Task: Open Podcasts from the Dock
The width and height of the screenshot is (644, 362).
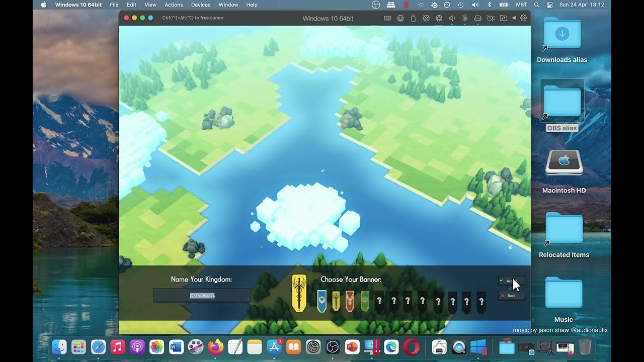Action: tap(137, 347)
